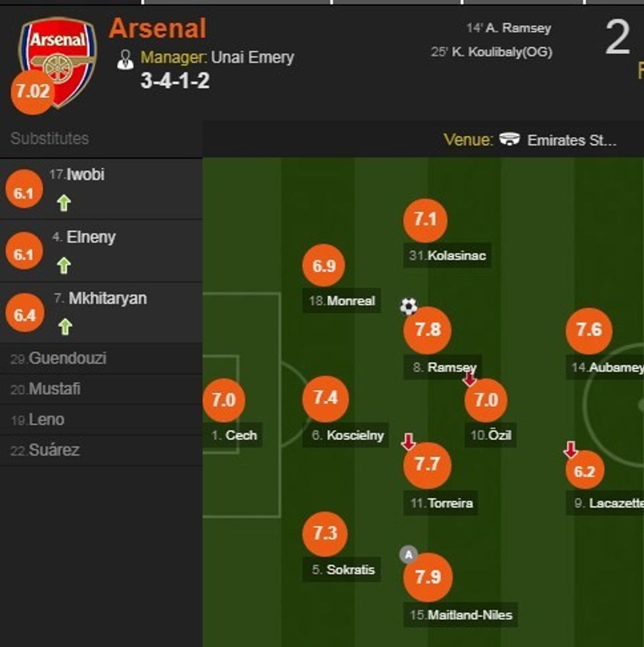Select Aubameyang's 7.6 rating circle
Screen dimensions: 644x647
point(588,330)
